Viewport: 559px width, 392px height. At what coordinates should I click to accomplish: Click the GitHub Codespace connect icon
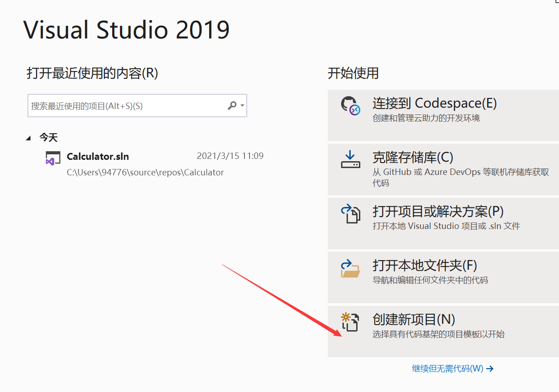pyautogui.click(x=351, y=105)
